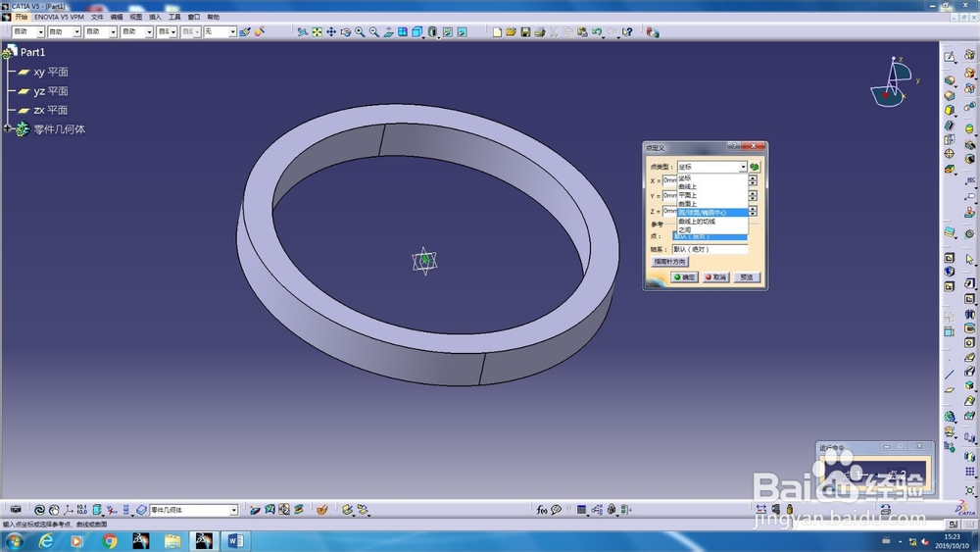Click the 预览 button in point dialog
This screenshot has width=980, height=552.
(x=746, y=276)
